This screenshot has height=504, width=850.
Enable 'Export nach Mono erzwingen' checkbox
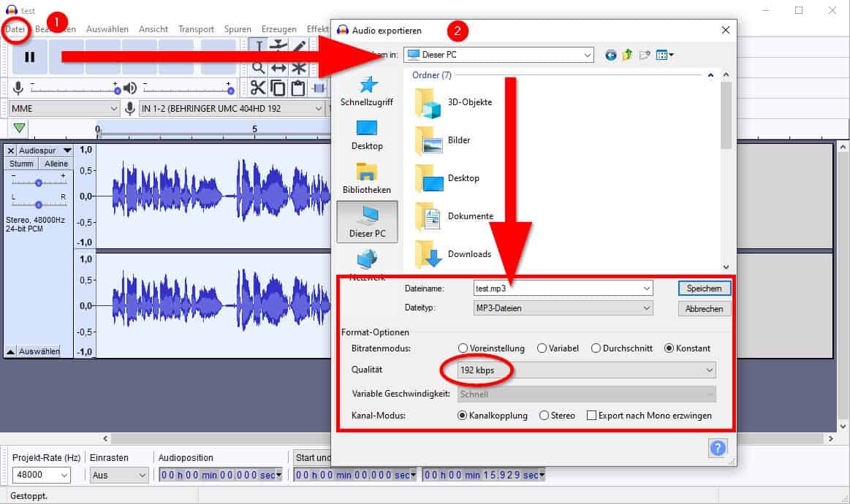coord(592,415)
